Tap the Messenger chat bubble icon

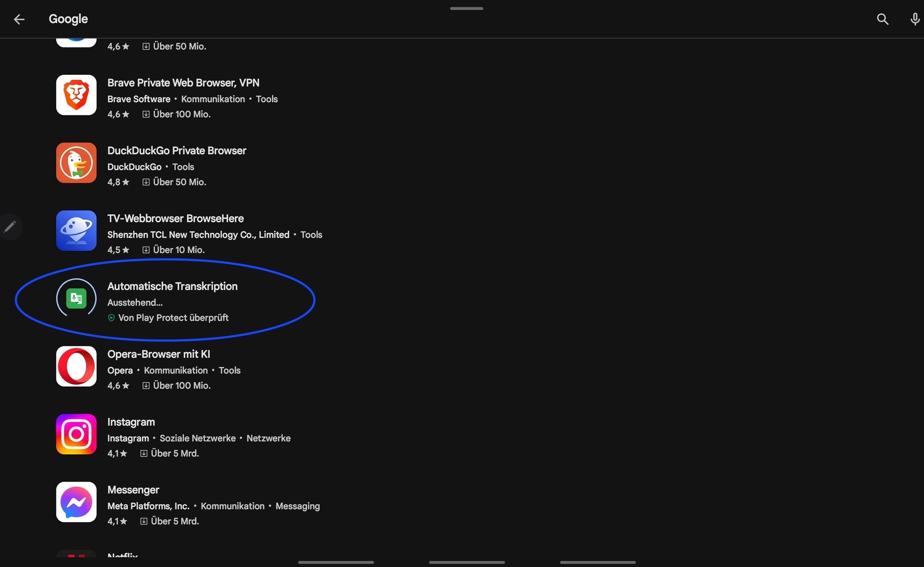76,502
